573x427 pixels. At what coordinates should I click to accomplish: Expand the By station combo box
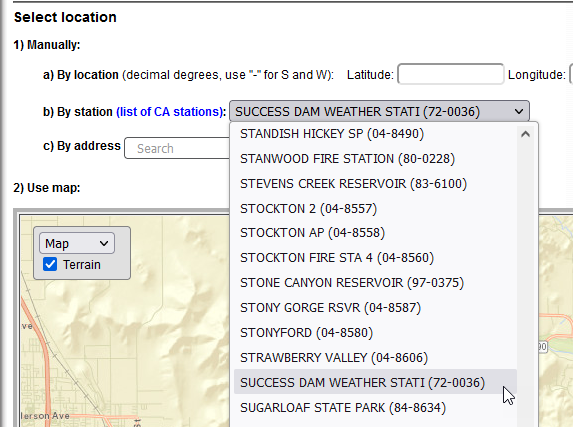pos(379,111)
